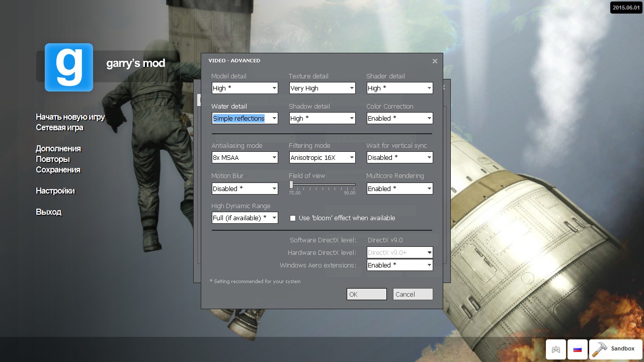This screenshot has width=644, height=362.
Task: Enable the 'bloom' effect checkbox
Action: (293, 218)
